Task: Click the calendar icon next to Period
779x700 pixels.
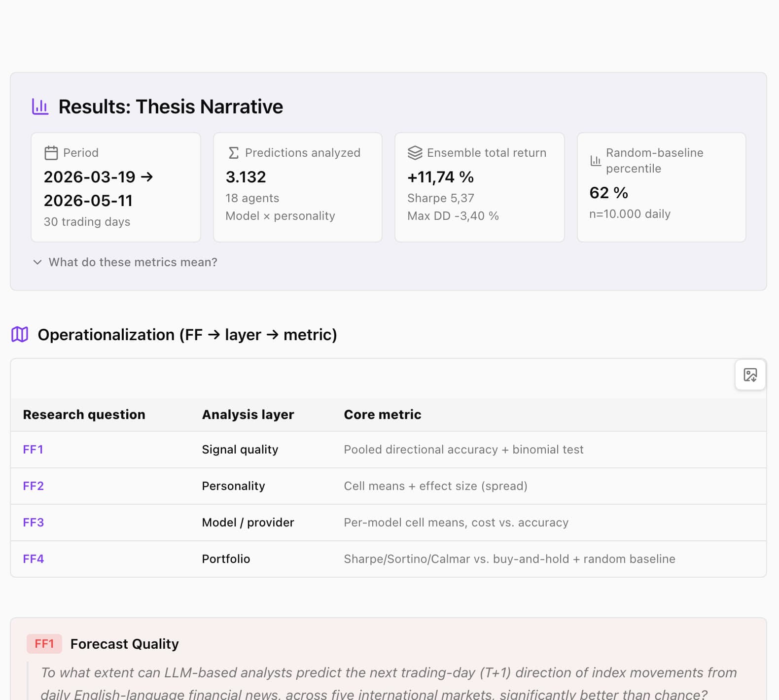Action: tap(51, 153)
